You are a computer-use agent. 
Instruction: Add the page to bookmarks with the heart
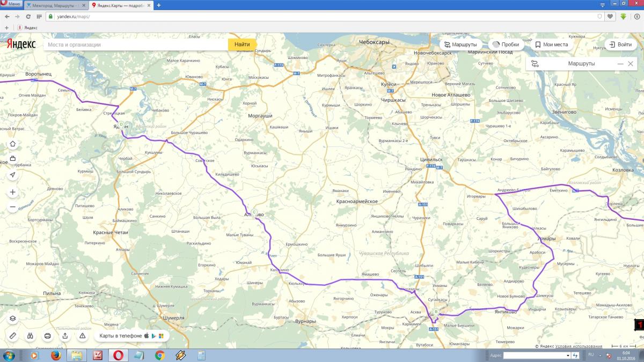[610, 17]
